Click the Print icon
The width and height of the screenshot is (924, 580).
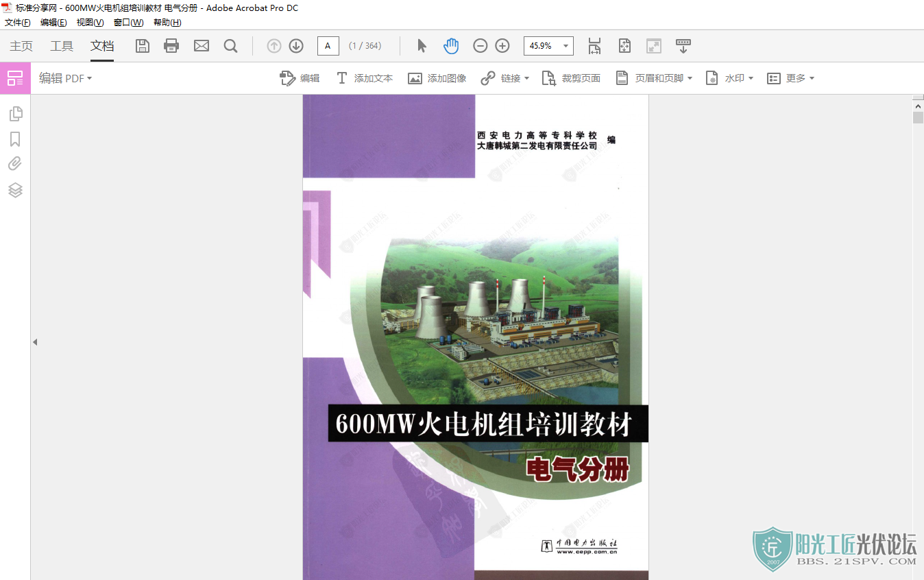[x=171, y=46]
